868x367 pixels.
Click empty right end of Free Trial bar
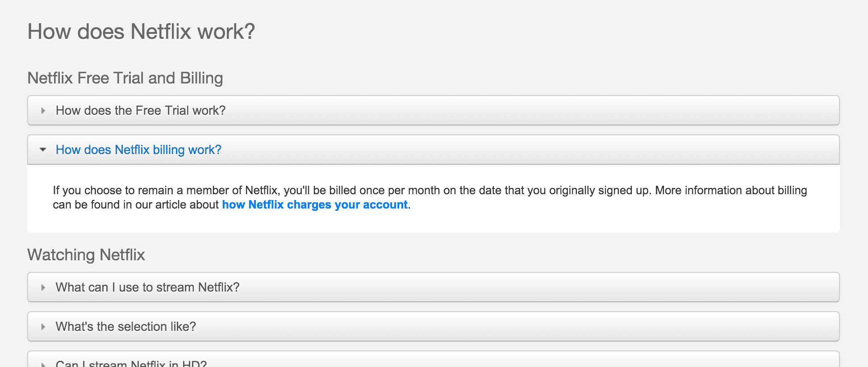pyautogui.click(x=759, y=111)
